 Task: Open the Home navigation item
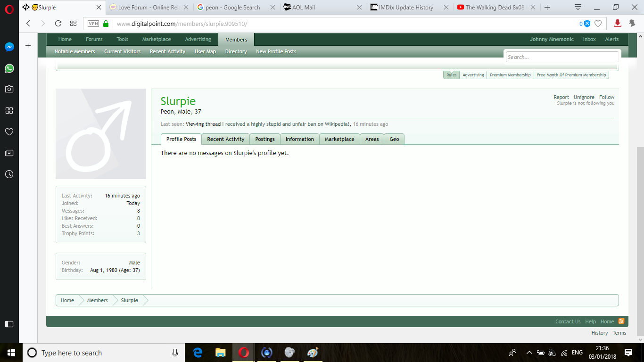pos(65,39)
